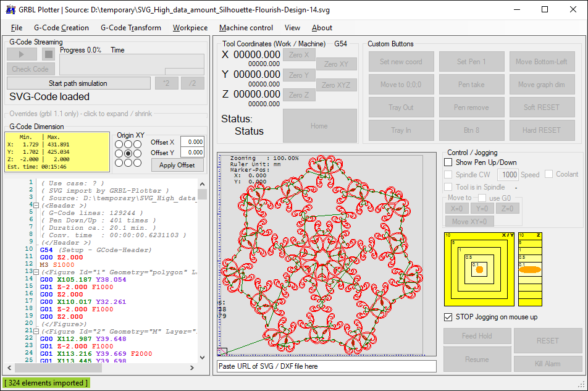
Task: Click the stop streaming square button
Action: 48,54
